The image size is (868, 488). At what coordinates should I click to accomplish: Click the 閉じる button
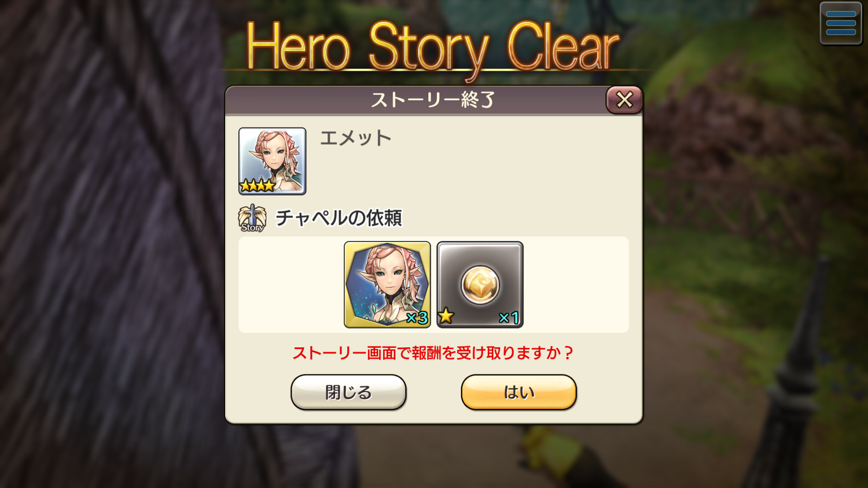click(x=348, y=392)
